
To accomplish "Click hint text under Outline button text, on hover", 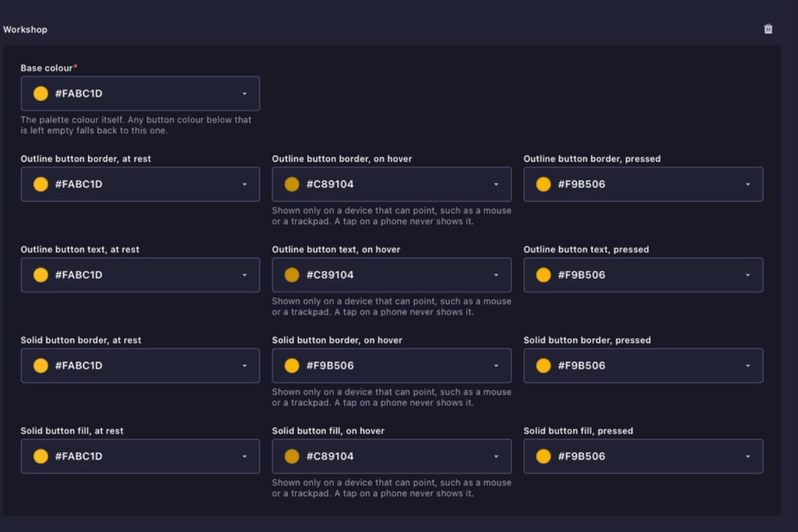I will click(x=391, y=307).
